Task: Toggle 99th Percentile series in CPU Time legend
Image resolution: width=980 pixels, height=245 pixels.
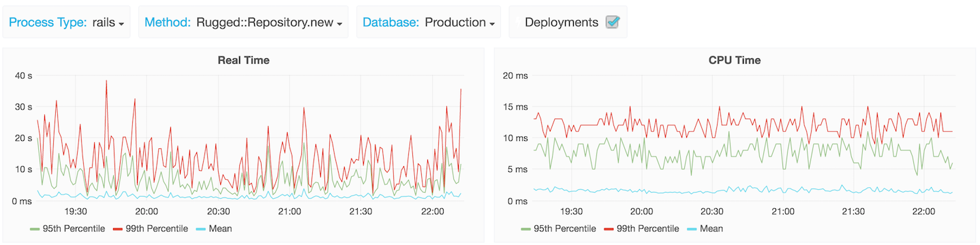Action: [x=647, y=229]
